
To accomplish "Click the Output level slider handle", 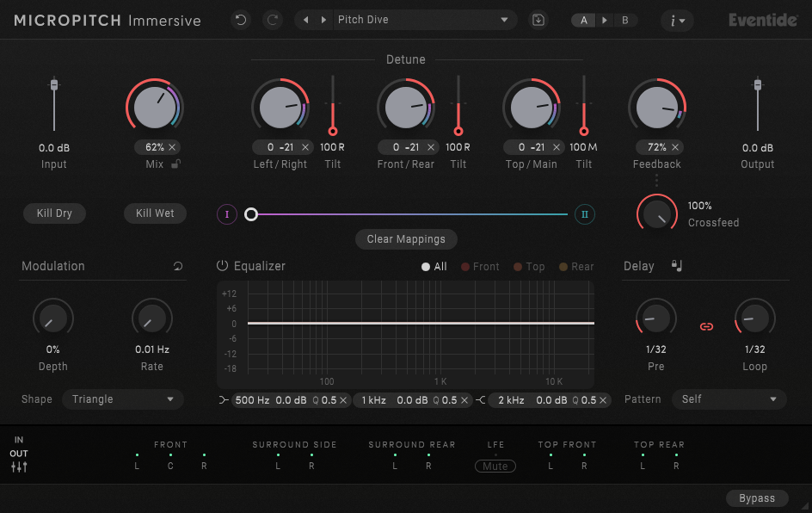I will click(x=758, y=84).
